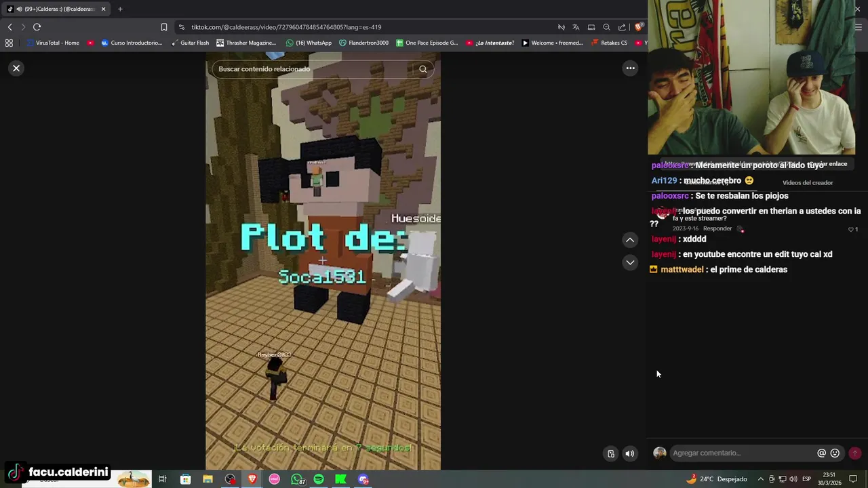The height and width of the screenshot is (488, 868).
Task: Open Microsoft Store from taskbar
Action: tap(185, 479)
